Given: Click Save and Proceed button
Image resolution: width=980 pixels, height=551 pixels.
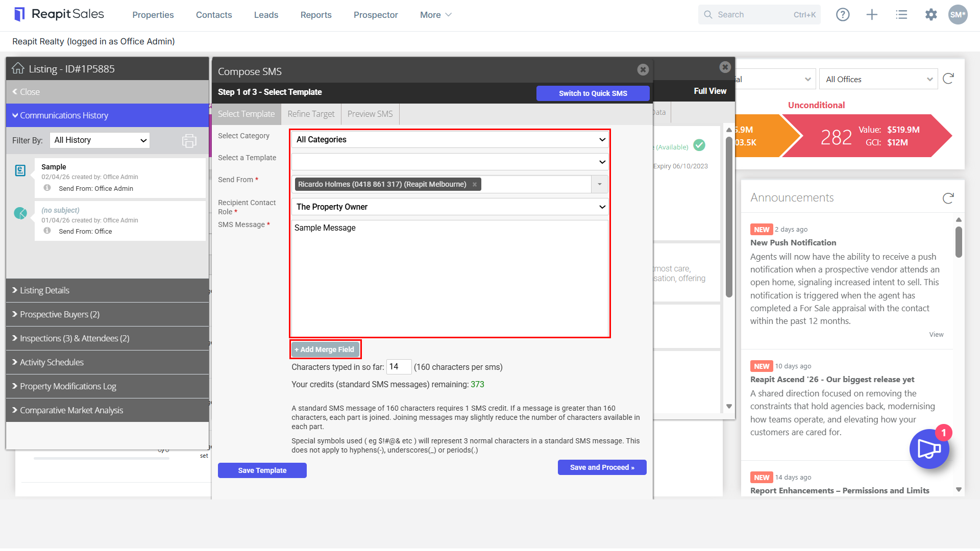Looking at the screenshot, I should click(x=602, y=467).
